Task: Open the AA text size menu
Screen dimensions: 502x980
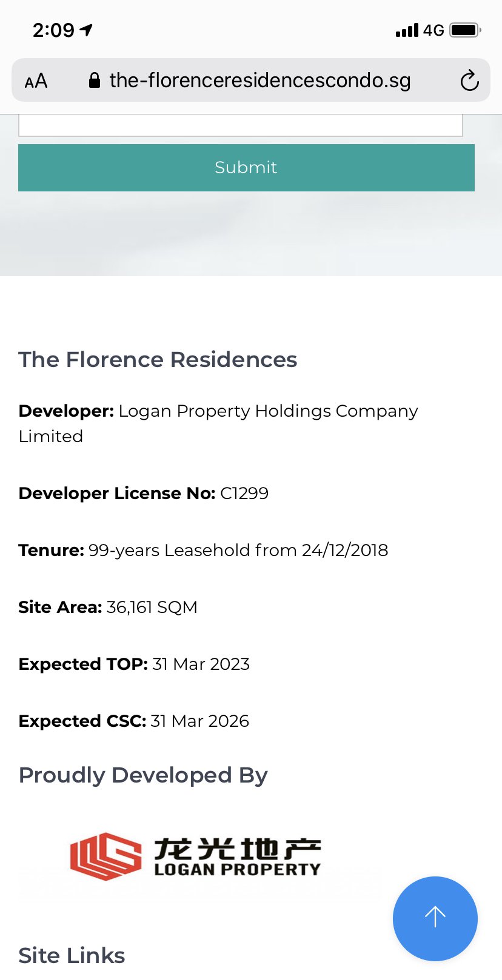Action: point(36,81)
